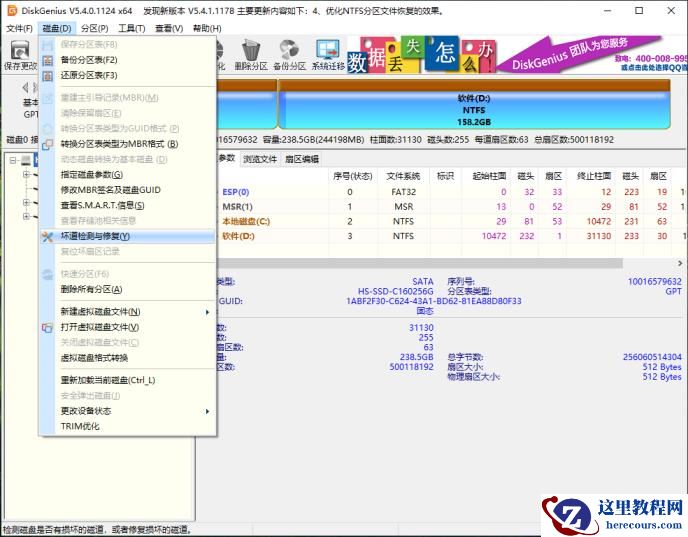Collapse the top disk tree node
Viewport: 688px width, 537px height.
13,161
